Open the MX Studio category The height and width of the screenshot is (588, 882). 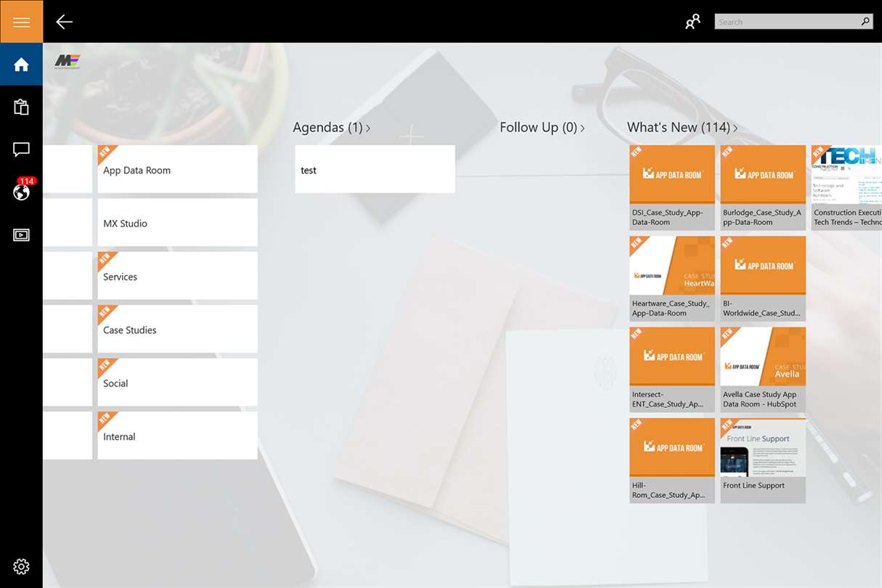[178, 222]
